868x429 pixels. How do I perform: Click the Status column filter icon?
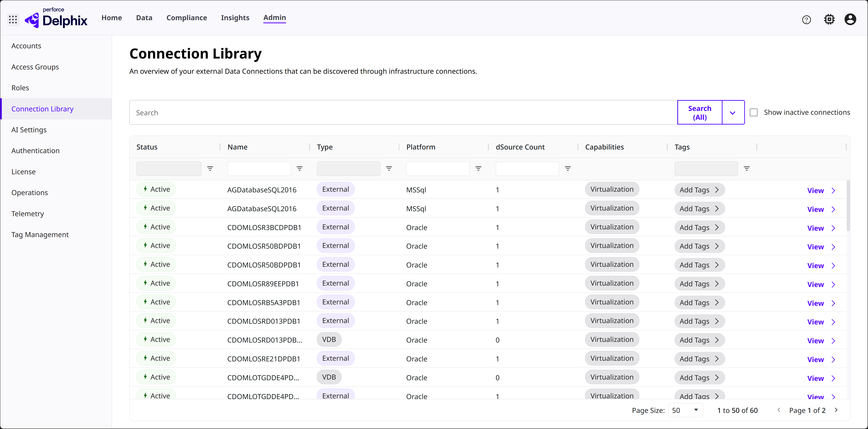point(210,169)
